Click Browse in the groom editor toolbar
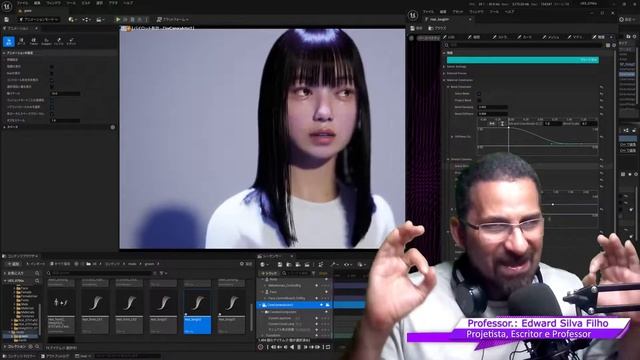640x360 pixels. (437, 28)
